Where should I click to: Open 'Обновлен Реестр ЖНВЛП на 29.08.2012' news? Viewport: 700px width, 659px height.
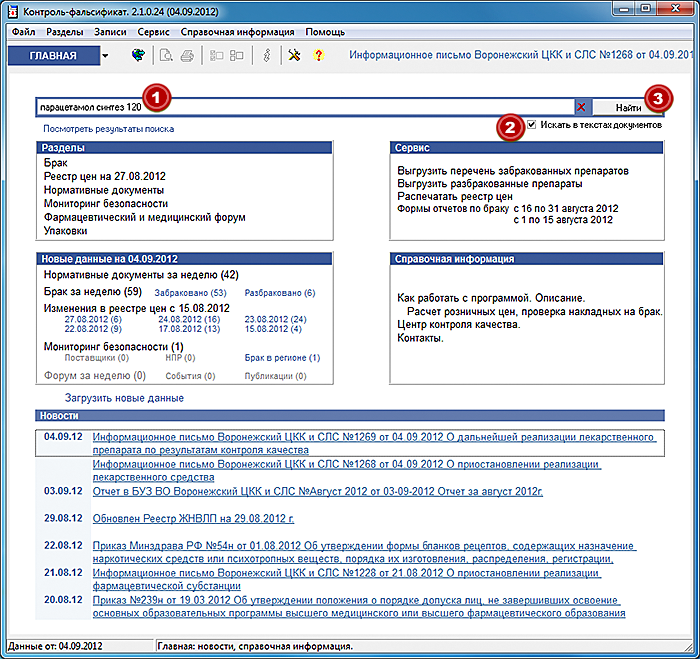click(193, 519)
